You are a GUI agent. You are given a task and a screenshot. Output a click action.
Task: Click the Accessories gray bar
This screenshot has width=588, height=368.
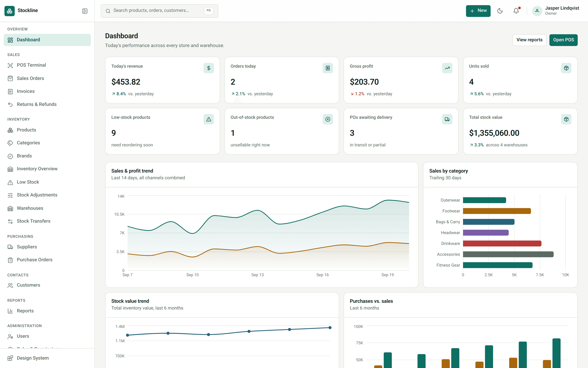pos(508,254)
